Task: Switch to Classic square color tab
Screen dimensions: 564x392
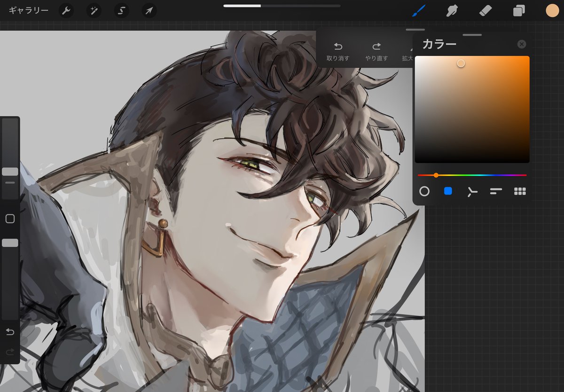Action: click(448, 191)
